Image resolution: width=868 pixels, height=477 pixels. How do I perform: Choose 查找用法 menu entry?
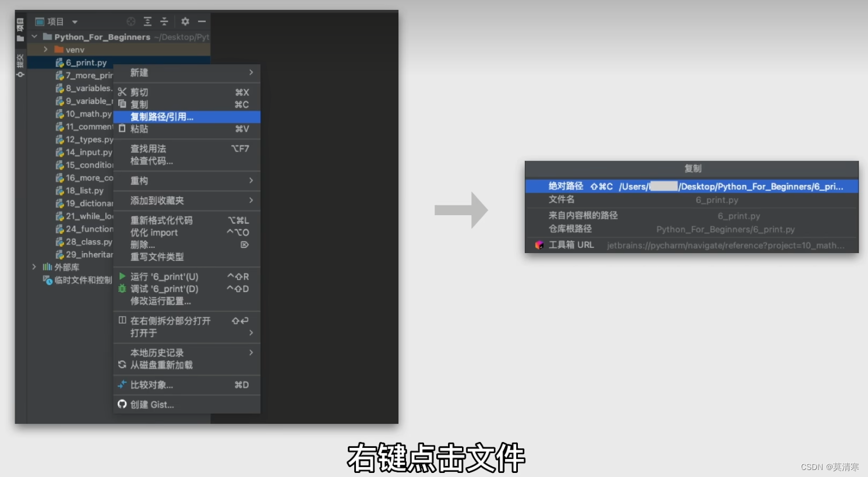[187, 149]
